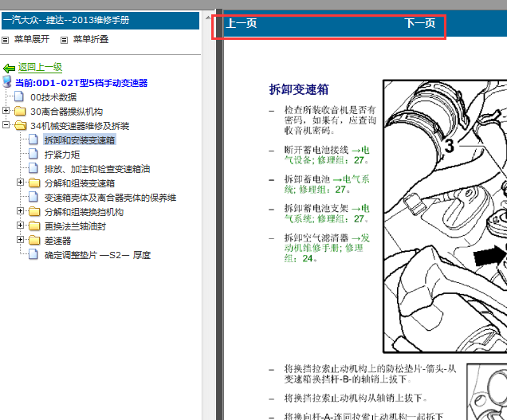Click the gearbox removal illustration
Screen dimensions: 507x420
coord(445,216)
